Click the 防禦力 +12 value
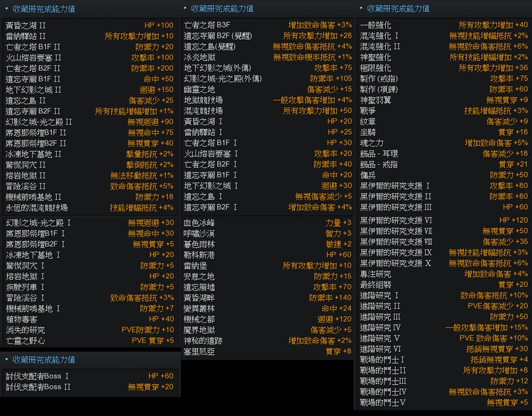532x416 pixels. 509,381
